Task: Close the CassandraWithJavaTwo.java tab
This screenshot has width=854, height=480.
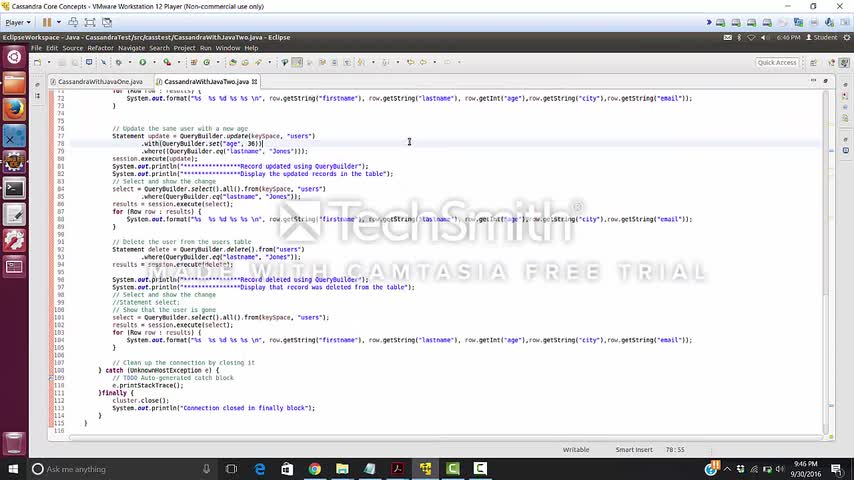Action: (x=254, y=82)
